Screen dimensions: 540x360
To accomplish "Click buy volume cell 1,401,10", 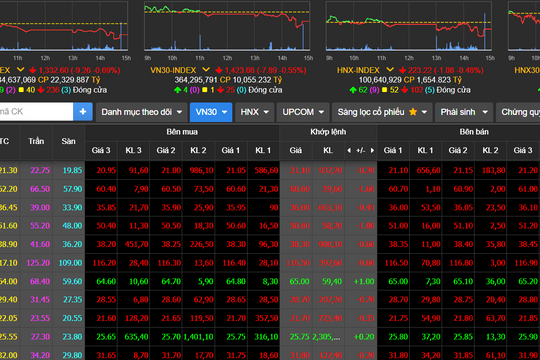I will point(198,337).
